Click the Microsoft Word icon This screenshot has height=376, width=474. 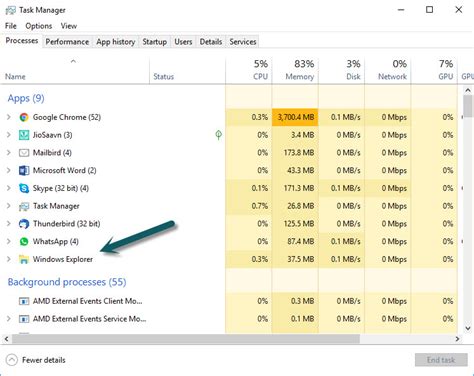(x=24, y=170)
